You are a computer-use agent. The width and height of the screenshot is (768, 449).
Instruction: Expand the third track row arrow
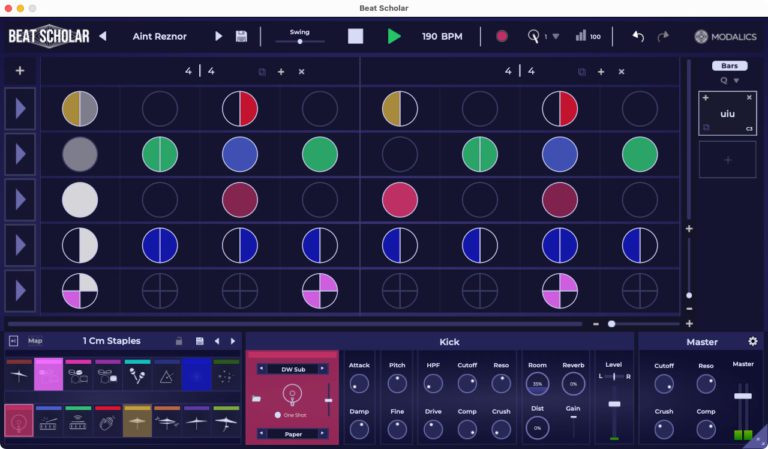pyautogui.click(x=20, y=200)
